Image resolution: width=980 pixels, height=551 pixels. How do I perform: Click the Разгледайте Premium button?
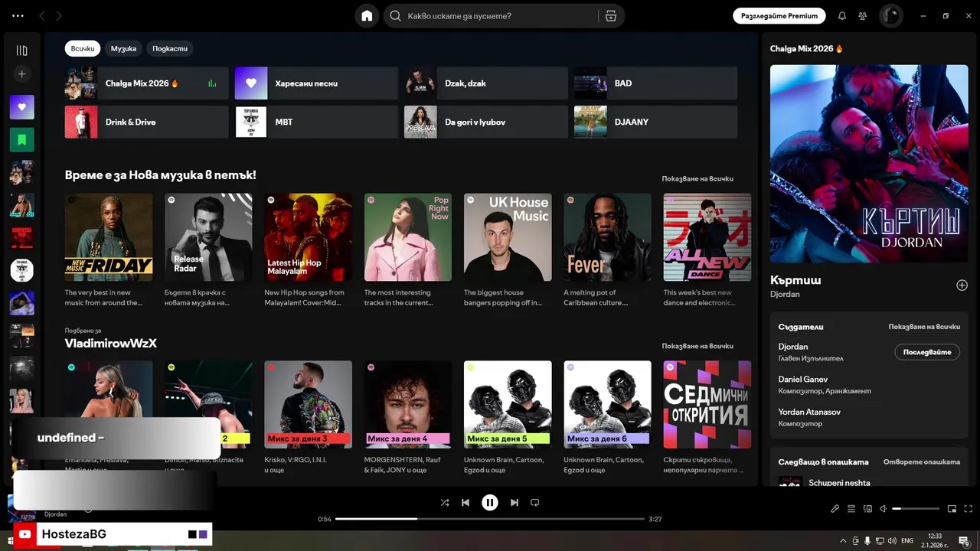click(x=779, y=15)
